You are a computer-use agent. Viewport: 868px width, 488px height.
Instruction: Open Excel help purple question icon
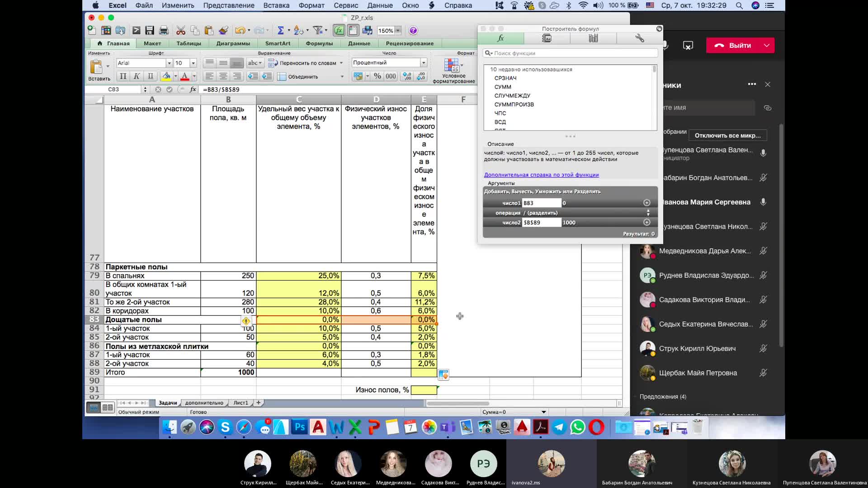pyautogui.click(x=413, y=31)
